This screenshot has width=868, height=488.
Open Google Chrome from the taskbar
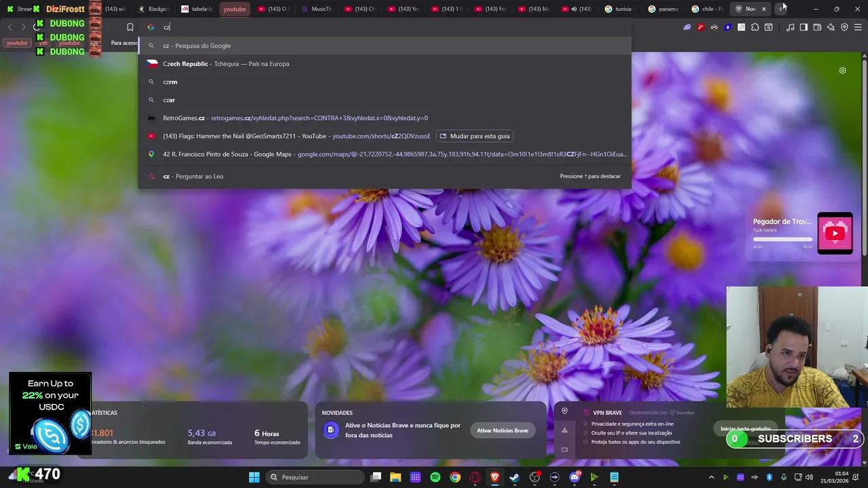455,477
